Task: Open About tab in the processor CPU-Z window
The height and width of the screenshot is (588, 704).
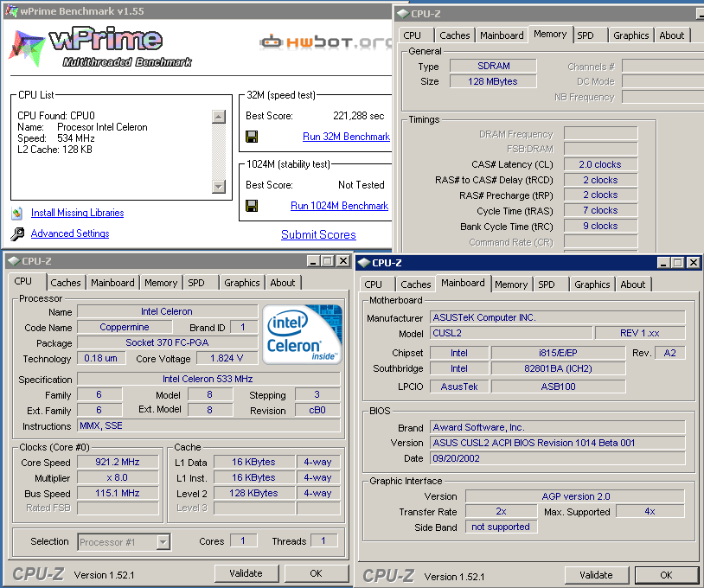Action: (x=283, y=283)
